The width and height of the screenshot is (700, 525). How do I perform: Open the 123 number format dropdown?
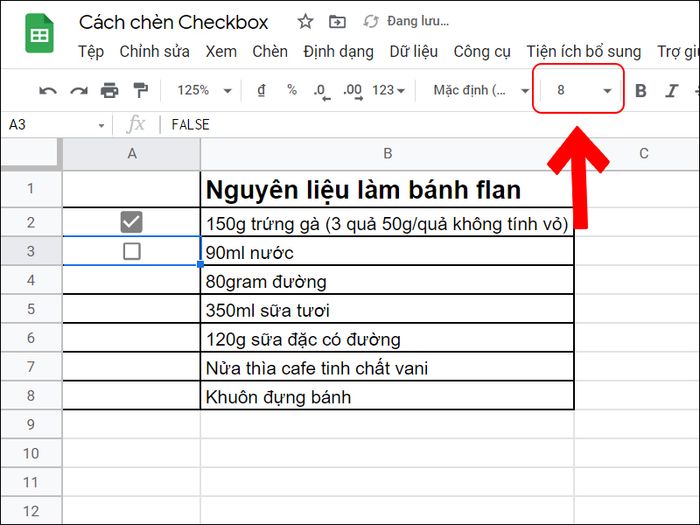(x=388, y=91)
